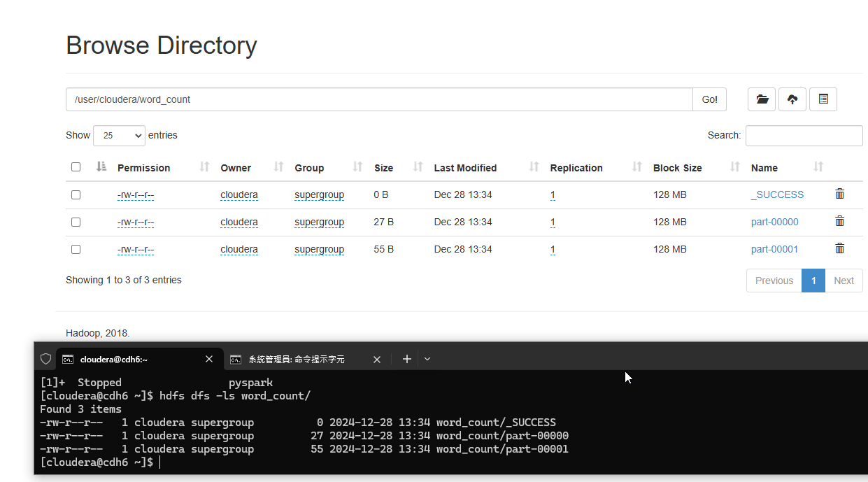
Task: Check the part-00000 row checkbox
Action: click(76, 222)
